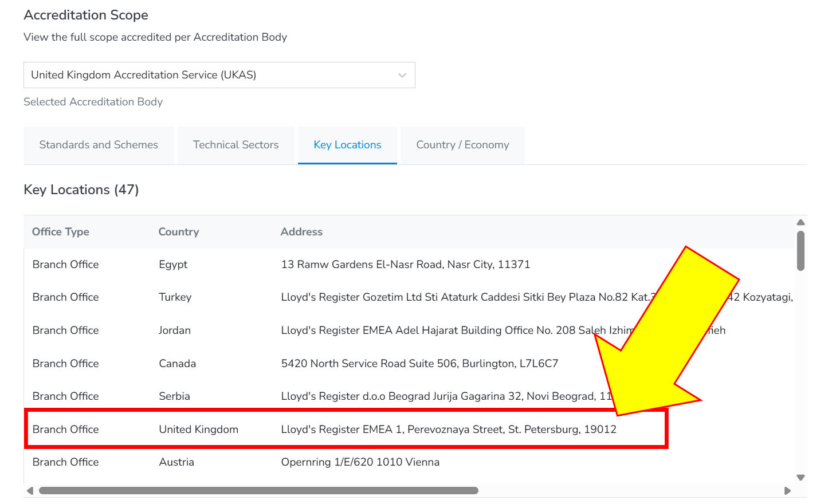The height and width of the screenshot is (504, 836).
Task: Click Branch Office in the Jordan row
Action: [65, 330]
